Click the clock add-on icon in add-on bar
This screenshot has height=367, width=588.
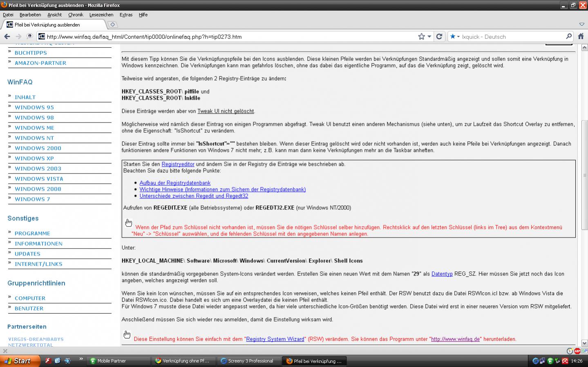click(570, 351)
